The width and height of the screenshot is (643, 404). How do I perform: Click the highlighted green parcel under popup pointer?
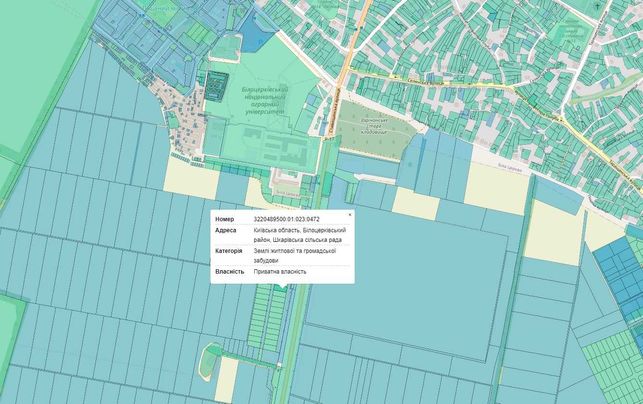[281, 288]
